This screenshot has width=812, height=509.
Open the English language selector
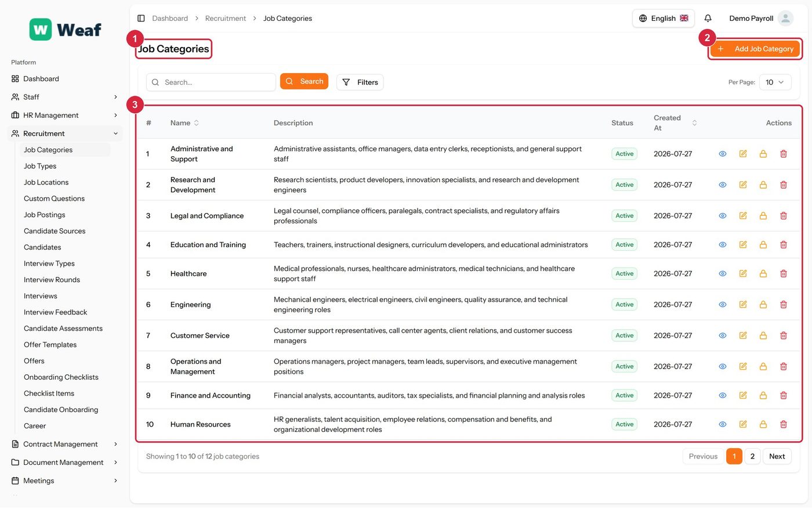tap(664, 19)
